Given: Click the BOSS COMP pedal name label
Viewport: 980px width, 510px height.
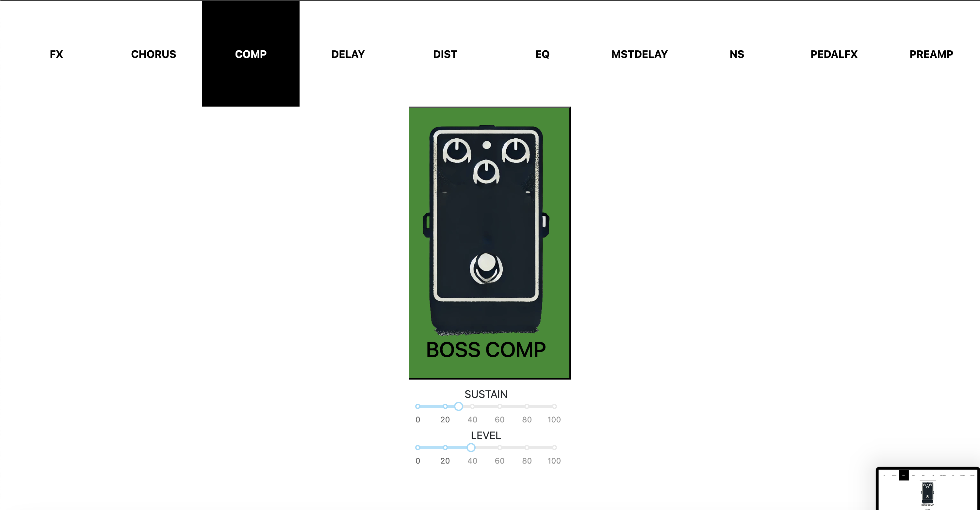Looking at the screenshot, I should click(x=486, y=350).
